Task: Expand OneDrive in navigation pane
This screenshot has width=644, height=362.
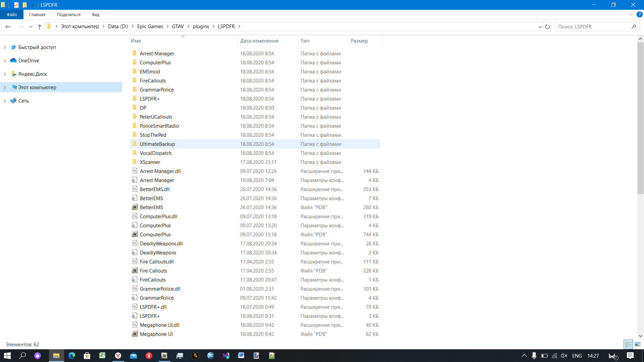Action: [x=5, y=61]
